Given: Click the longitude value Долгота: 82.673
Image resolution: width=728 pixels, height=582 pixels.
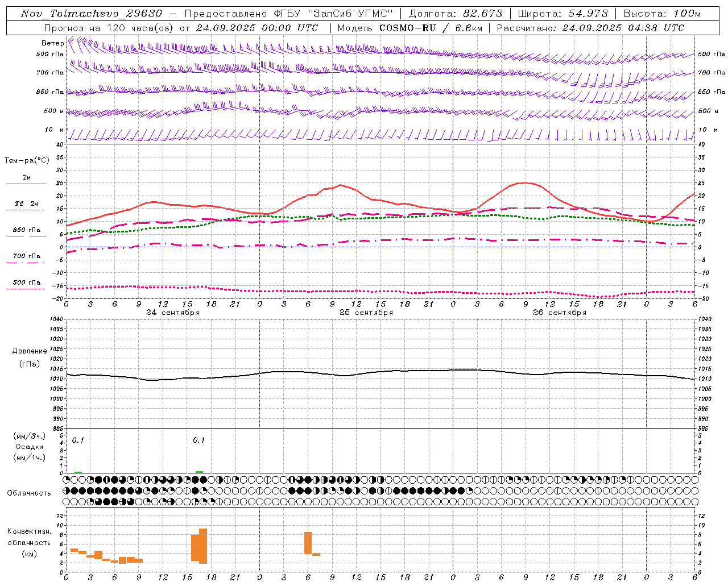Looking at the screenshot, I should (456, 14).
